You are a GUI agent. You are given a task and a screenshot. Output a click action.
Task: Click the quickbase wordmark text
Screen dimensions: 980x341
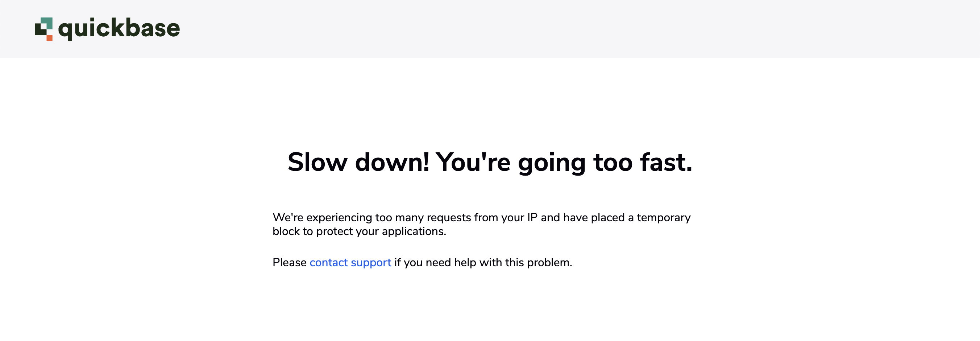coord(119,29)
